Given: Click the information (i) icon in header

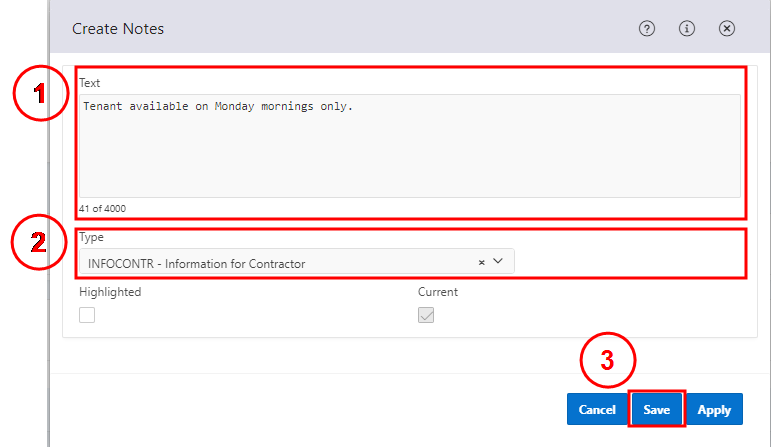Looking at the screenshot, I should pyautogui.click(x=686, y=29).
